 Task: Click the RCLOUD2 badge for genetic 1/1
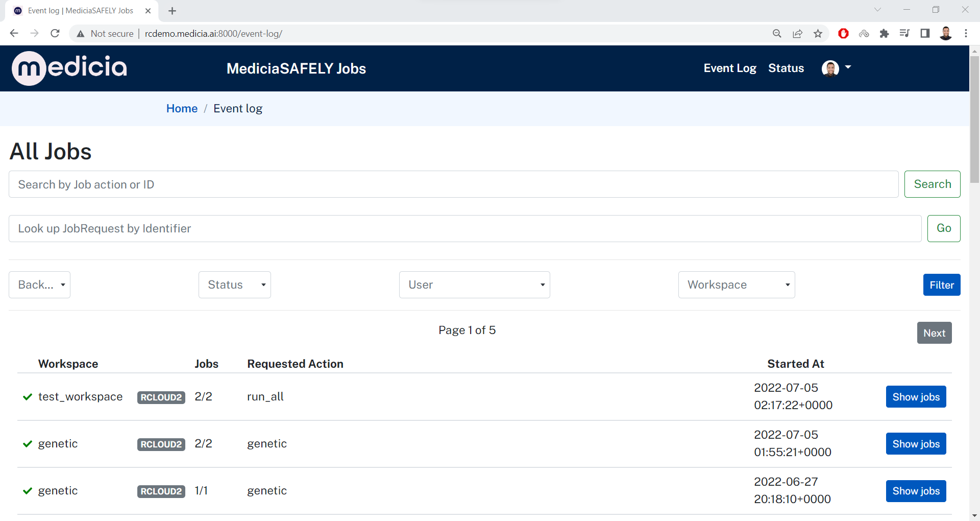coord(161,491)
